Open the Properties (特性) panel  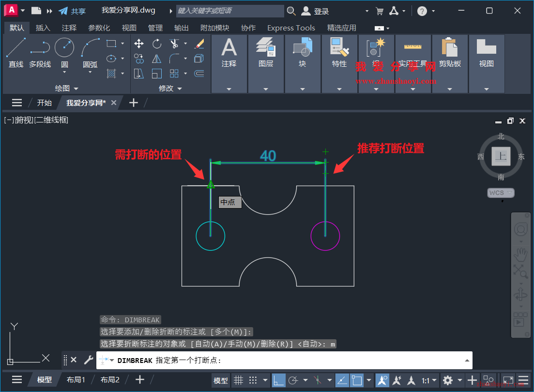pyautogui.click(x=339, y=64)
